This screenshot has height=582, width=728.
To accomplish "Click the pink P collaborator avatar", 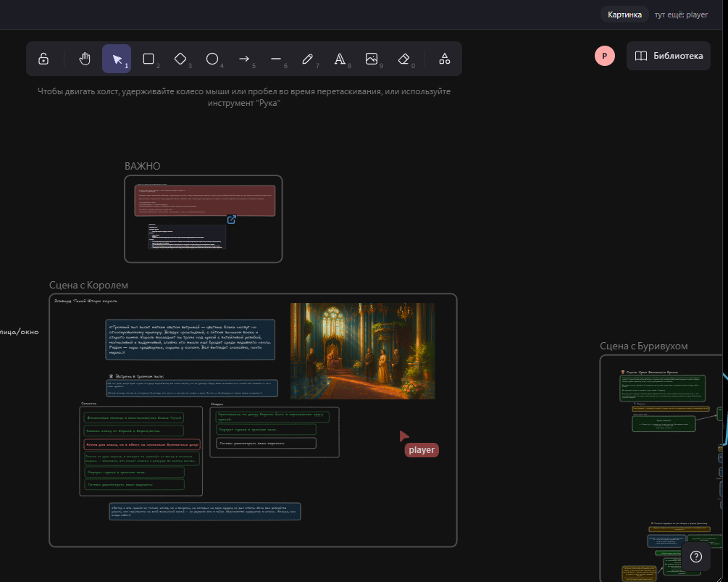I will [x=605, y=56].
